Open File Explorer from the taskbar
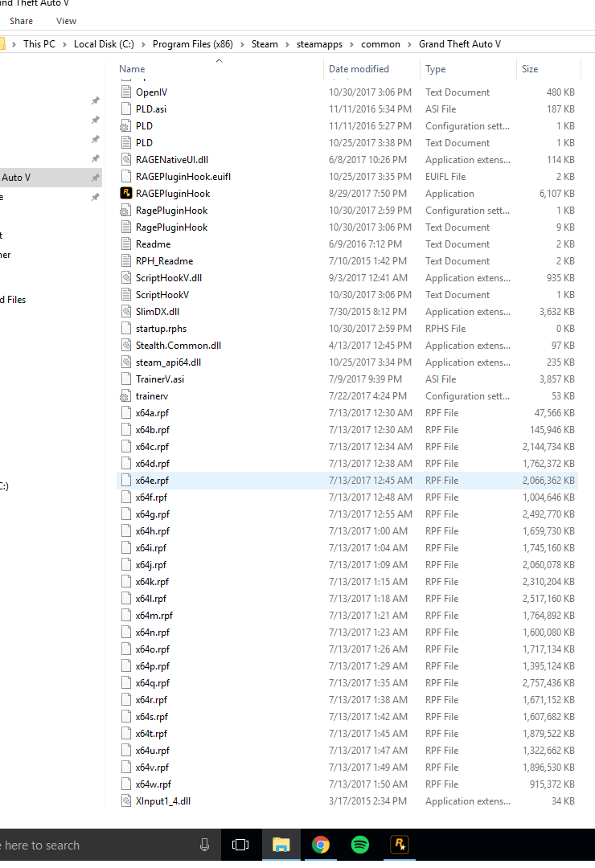This screenshot has height=868, width=595. pos(281,845)
